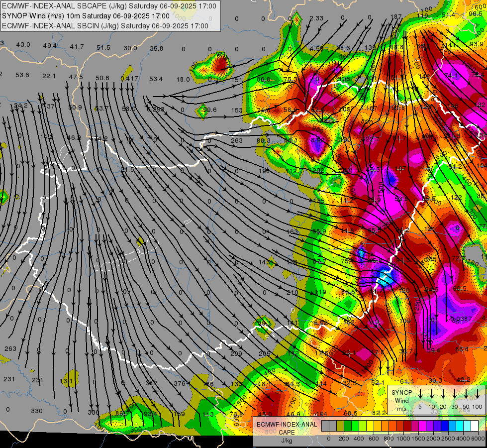The width and height of the screenshot is (487, 448).
Task: Click the 5 m/s wind arrow in legend
Action: click(420, 394)
